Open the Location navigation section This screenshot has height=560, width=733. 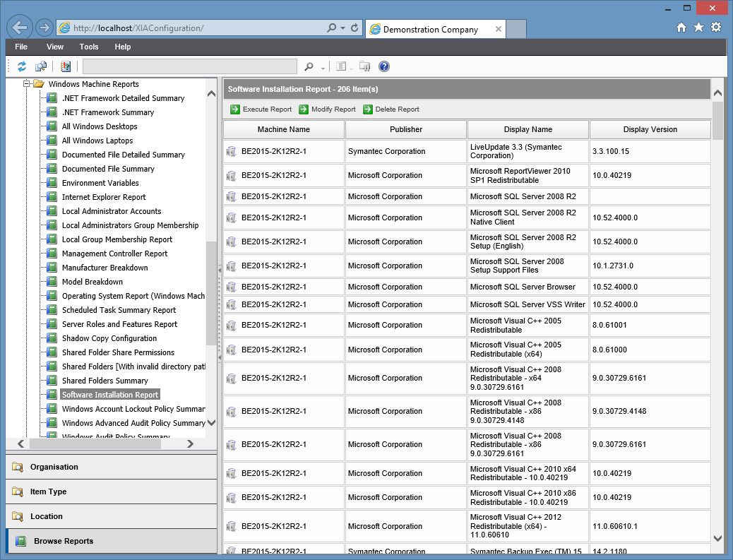(112, 516)
